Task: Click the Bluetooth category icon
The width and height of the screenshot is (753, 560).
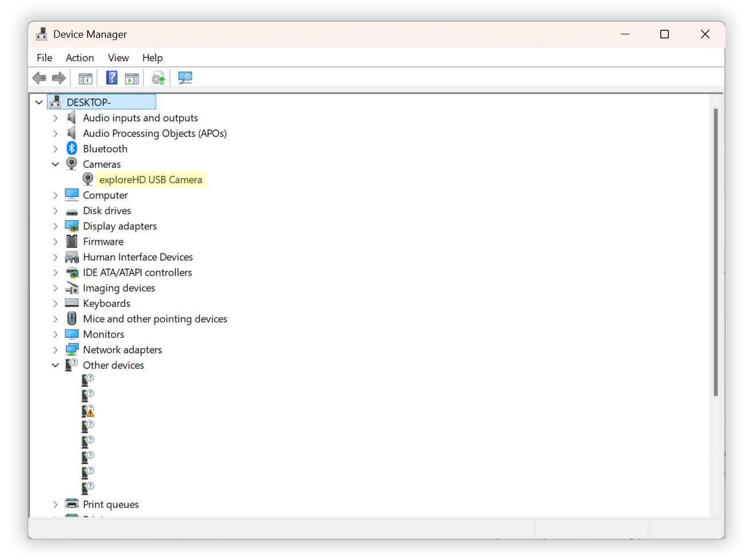Action: point(72,148)
